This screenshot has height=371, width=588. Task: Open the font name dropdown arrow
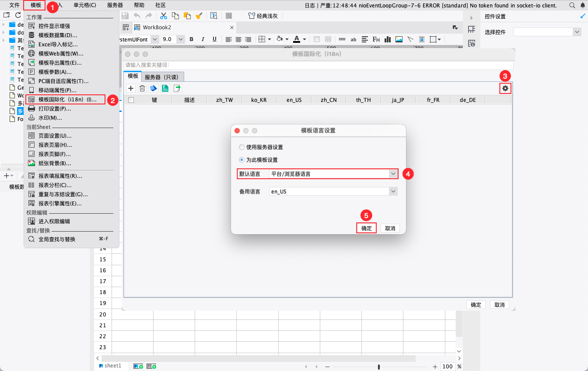coord(154,39)
